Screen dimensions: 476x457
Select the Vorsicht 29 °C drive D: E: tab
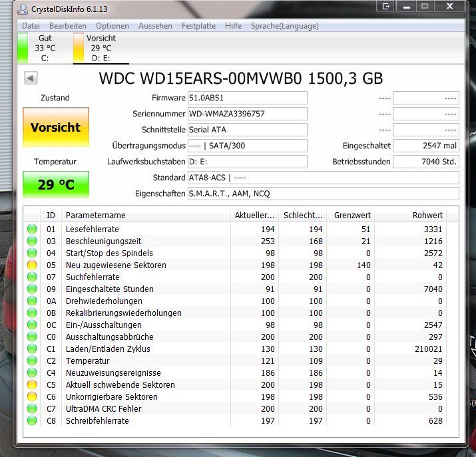click(101, 48)
